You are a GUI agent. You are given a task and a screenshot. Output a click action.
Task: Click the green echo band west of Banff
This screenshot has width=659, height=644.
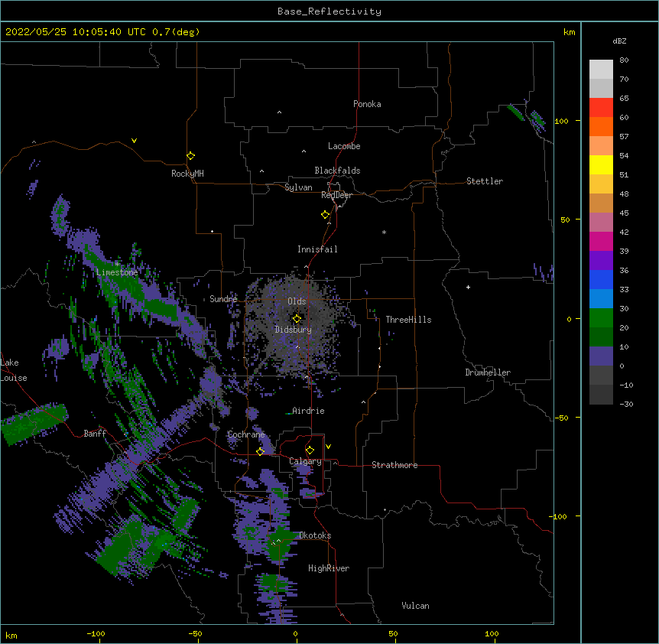click(33, 423)
